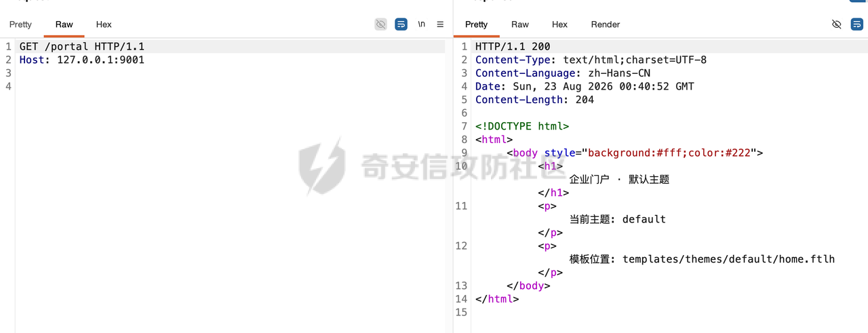This screenshot has width=868, height=333.
Task: Click the closing '</html>' tag
Action: coord(497,299)
